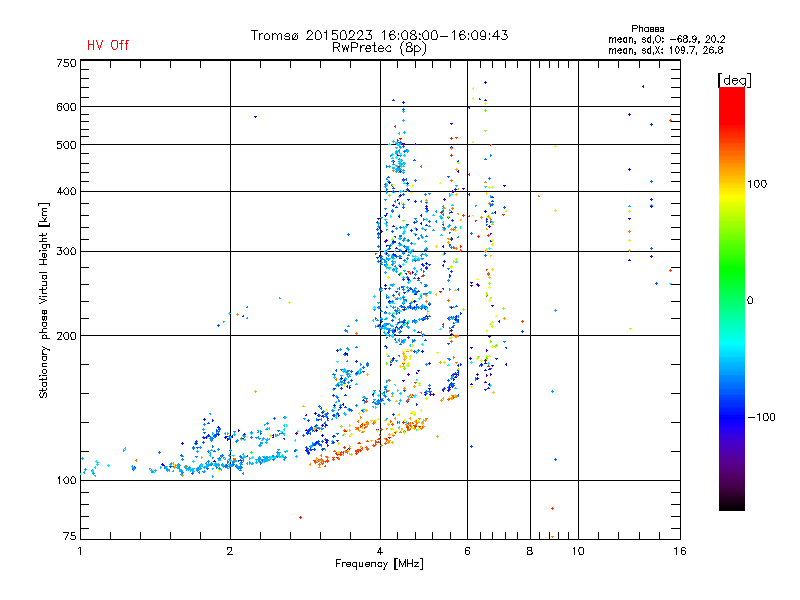Click the x-axis '6' tick label
This screenshot has height=600, width=800.
tap(467, 551)
